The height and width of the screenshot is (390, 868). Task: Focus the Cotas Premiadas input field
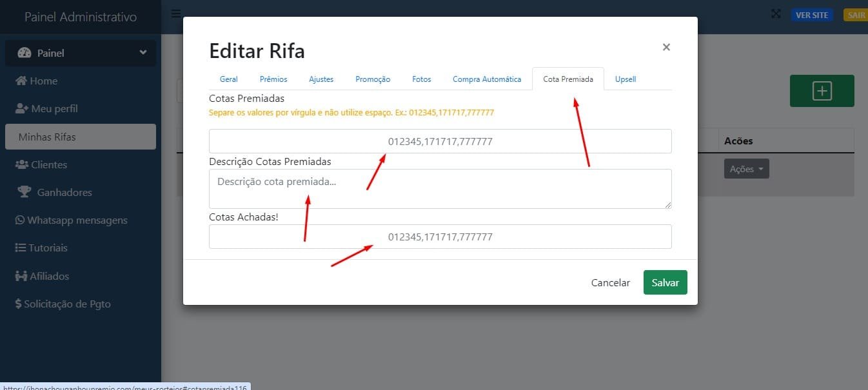[x=440, y=141]
